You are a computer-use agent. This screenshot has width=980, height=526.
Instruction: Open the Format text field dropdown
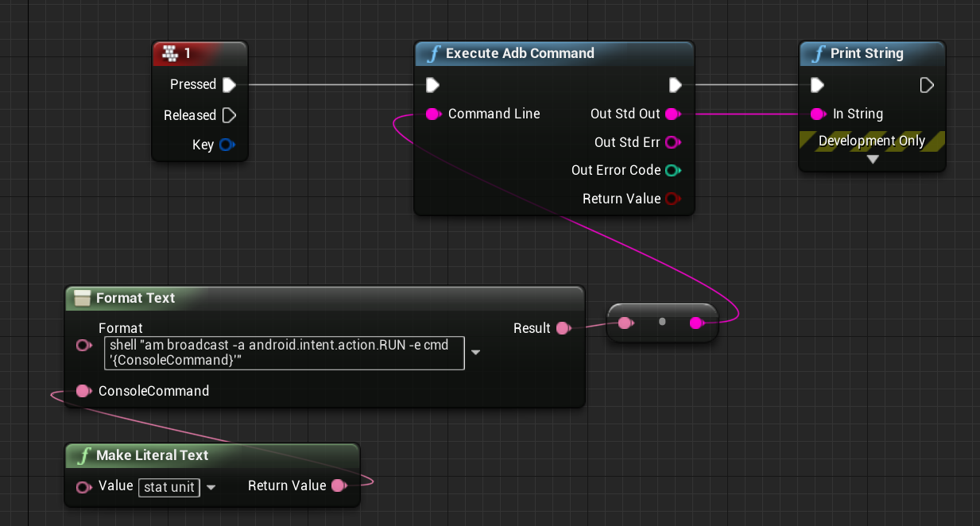tap(475, 353)
